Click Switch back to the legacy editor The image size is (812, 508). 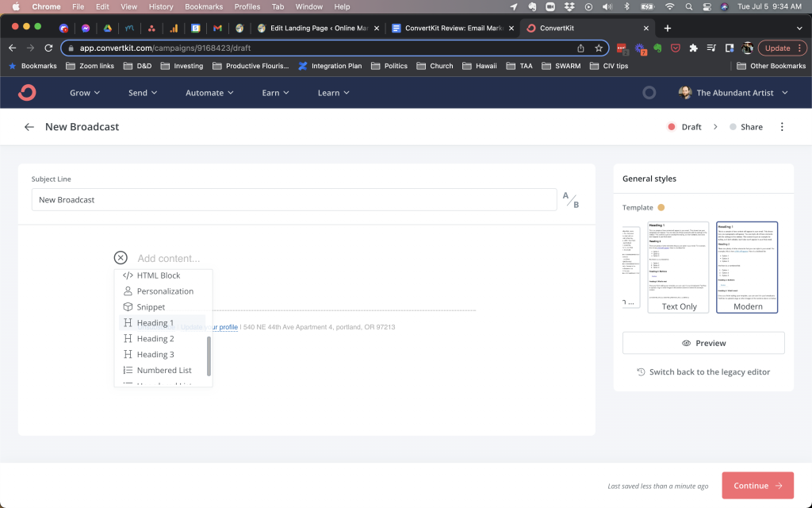[x=703, y=371]
